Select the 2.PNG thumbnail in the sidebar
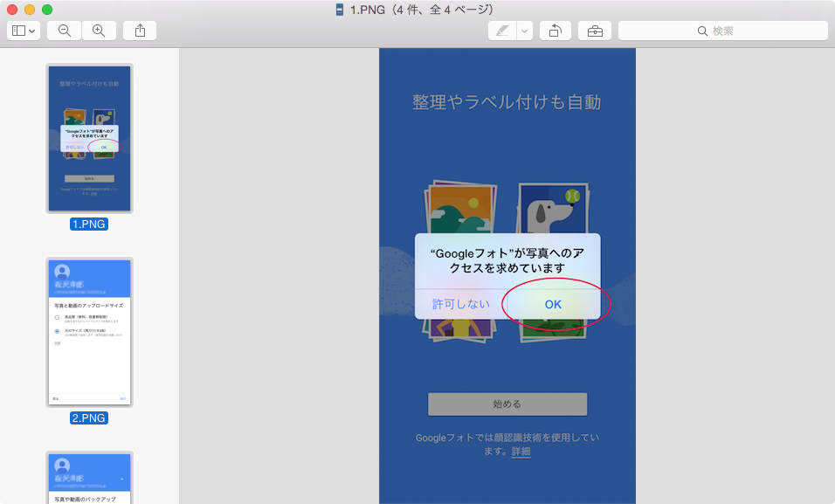This screenshot has height=504, width=835. (x=89, y=333)
